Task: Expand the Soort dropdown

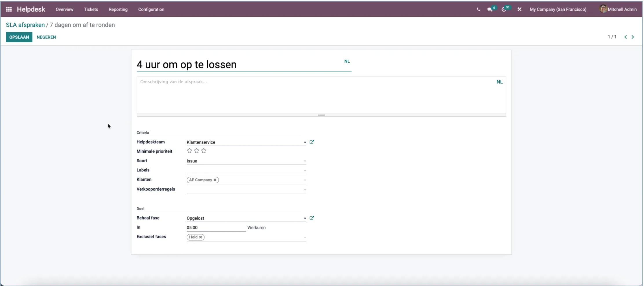Action: (x=304, y=161)
